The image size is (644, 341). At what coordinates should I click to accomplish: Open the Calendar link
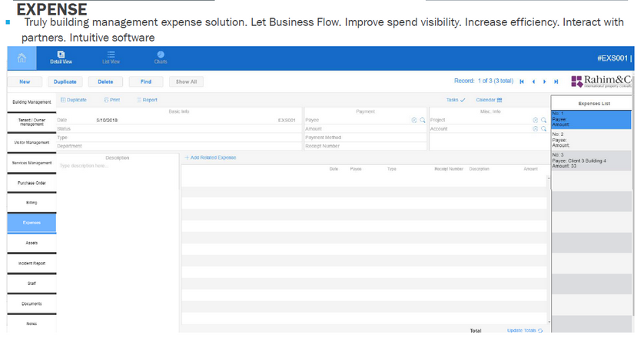(x=489, y=100)
